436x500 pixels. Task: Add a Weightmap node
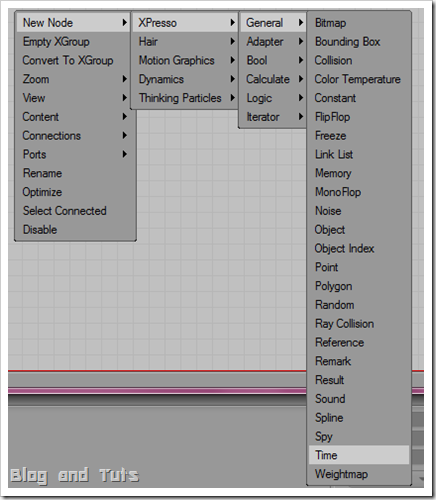359,474
